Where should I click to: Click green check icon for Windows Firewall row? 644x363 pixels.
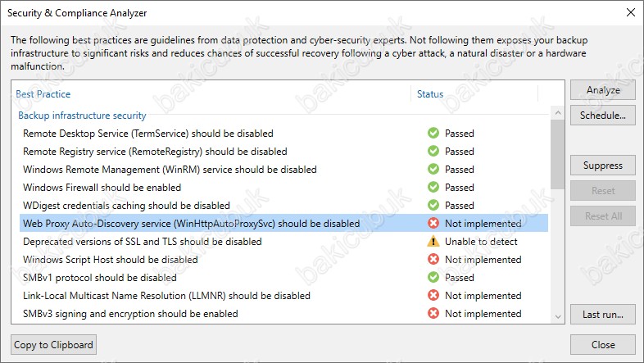point(433,188)
